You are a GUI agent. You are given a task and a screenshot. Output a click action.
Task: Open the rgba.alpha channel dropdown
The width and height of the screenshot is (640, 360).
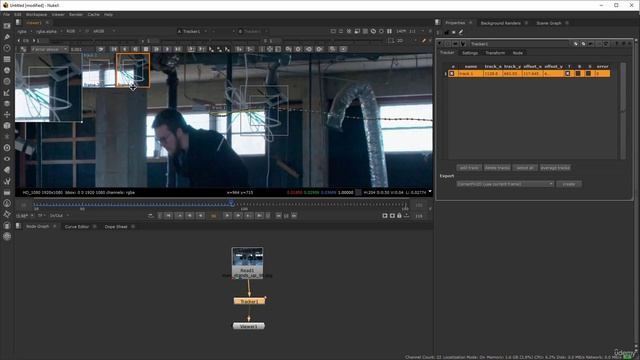pos(49,31)
